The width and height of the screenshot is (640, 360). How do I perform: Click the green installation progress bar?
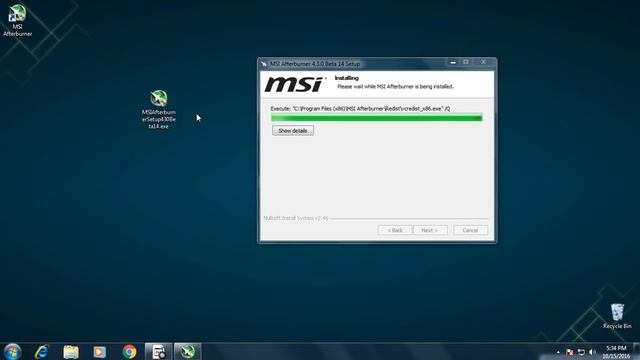pyautogui.click(x=376, y=118)
